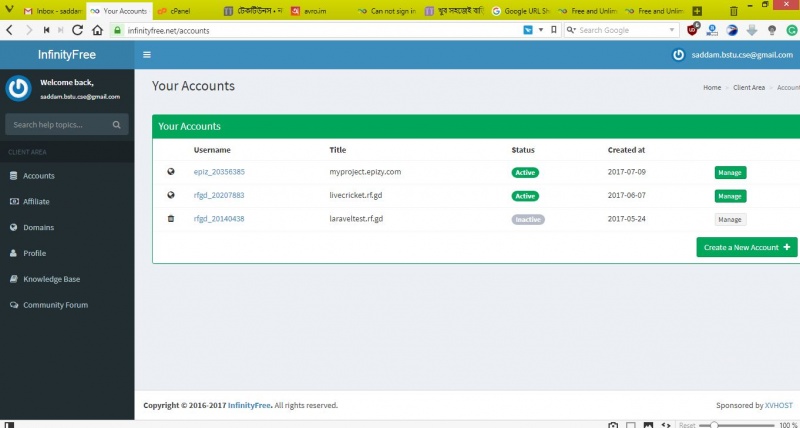Click Manage for inactive laraveltest.rf.gd

point(730,219)
